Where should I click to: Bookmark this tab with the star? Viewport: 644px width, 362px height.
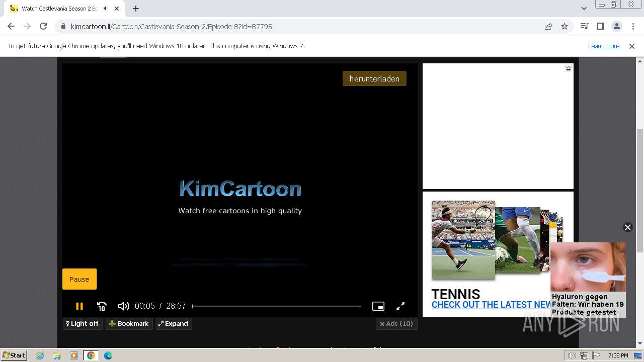pyautogui.click(x=565, y=27)
